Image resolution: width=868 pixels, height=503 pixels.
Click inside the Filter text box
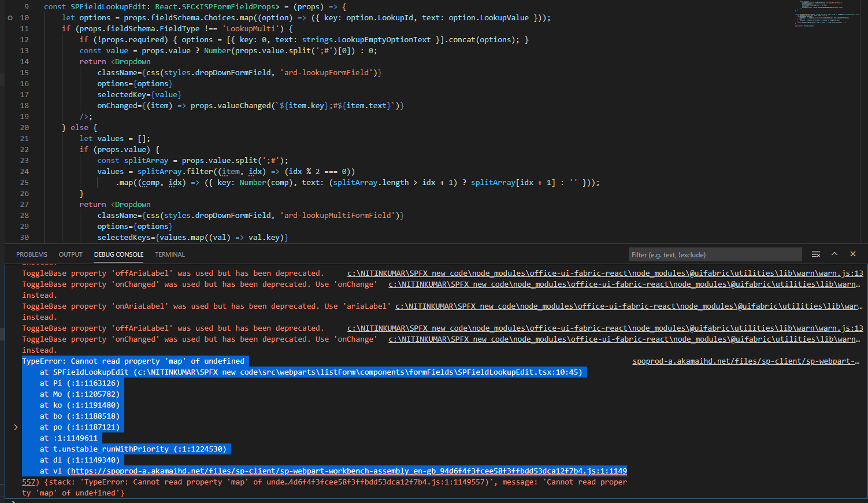715,254
